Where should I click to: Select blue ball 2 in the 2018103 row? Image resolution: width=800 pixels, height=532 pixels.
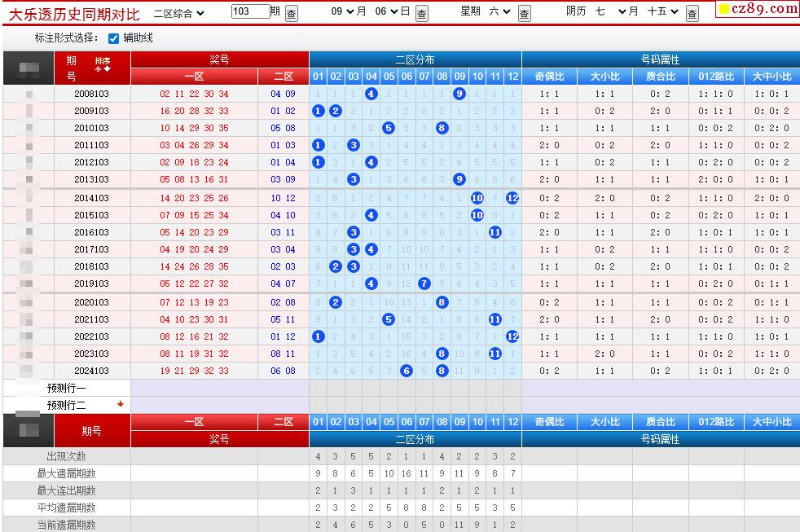336,266
